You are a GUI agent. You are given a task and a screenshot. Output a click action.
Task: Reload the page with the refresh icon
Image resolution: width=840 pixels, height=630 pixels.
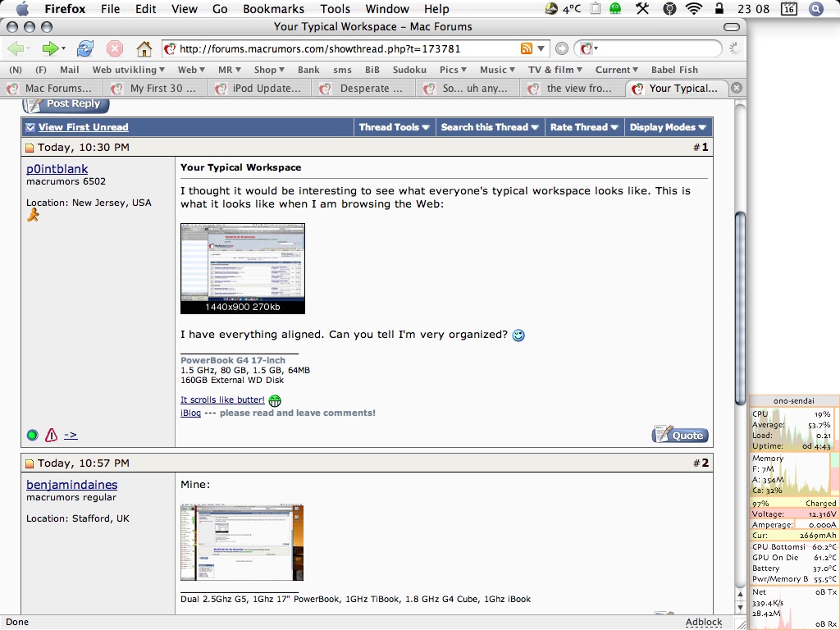tap(84, 48)
